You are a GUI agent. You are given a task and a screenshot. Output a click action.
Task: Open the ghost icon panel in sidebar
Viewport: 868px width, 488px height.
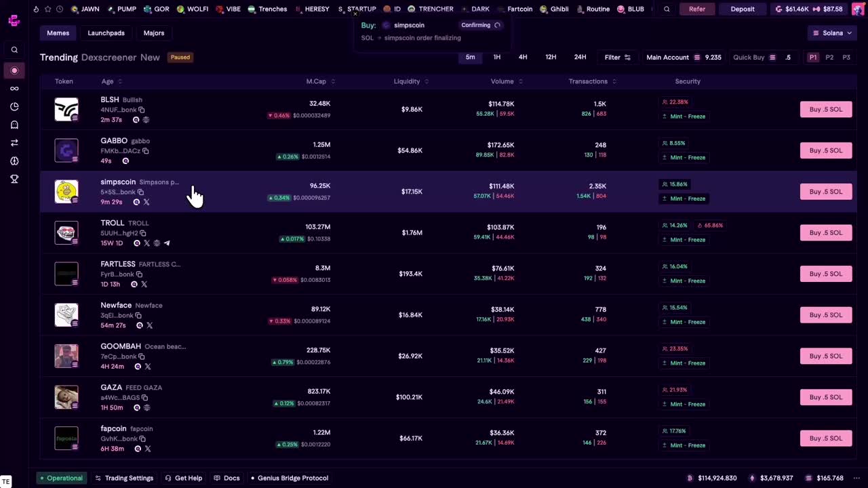point(14,125)
